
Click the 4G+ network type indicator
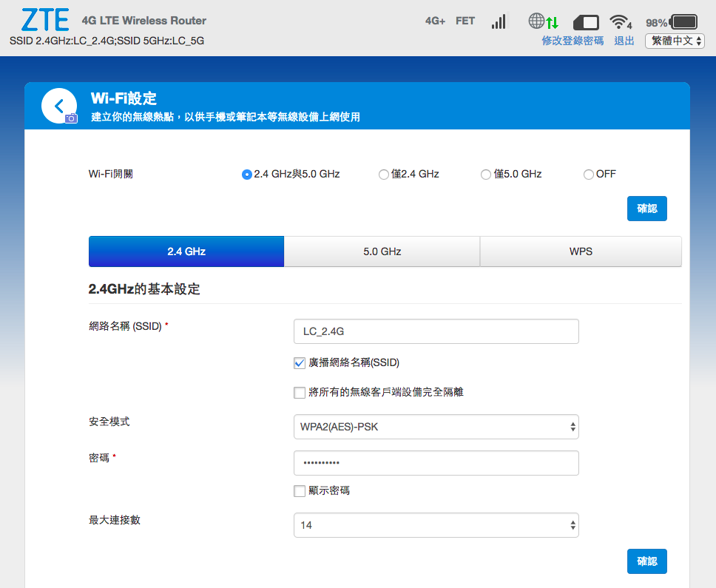click(435, 21)
